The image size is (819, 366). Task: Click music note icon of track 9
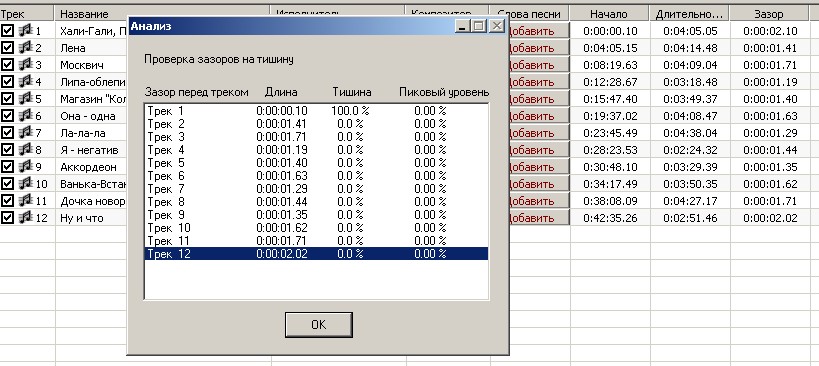click(25, 167)
